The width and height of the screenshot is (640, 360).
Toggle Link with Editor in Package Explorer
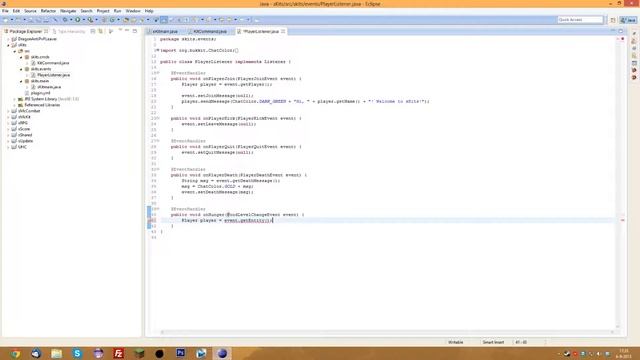(101, 31)
